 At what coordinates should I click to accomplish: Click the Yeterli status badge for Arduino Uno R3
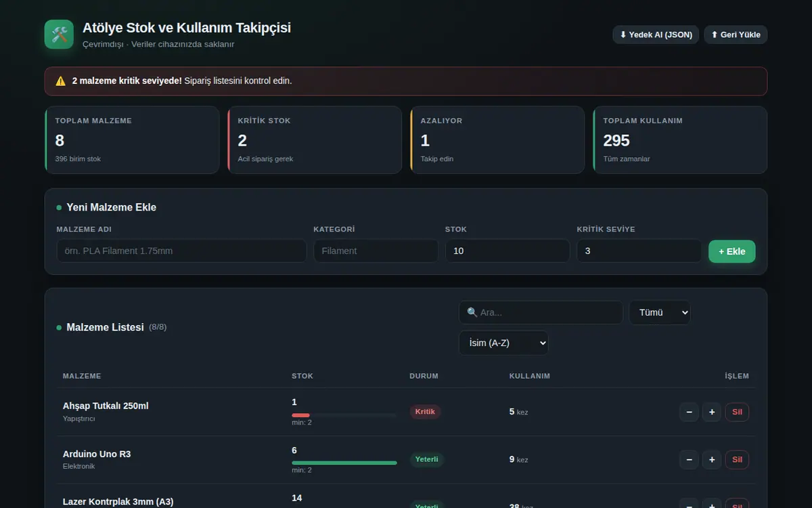427,459
